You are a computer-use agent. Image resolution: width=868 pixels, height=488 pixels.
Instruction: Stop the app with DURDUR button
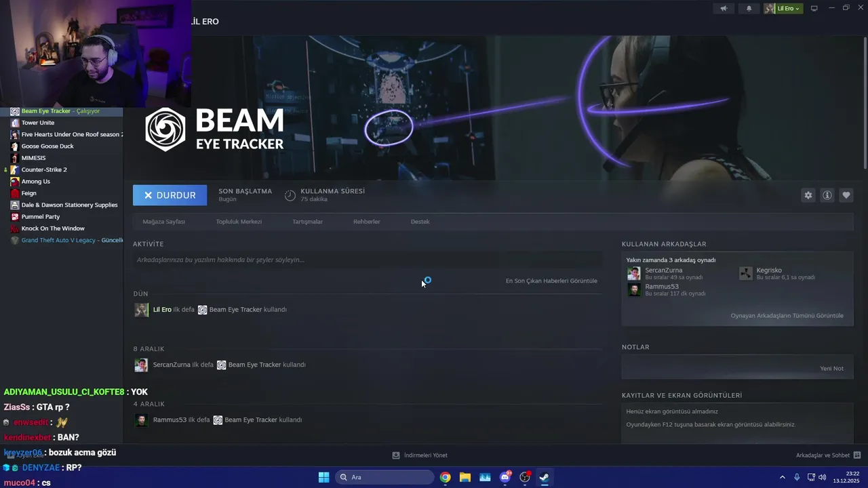coord(170,195)
